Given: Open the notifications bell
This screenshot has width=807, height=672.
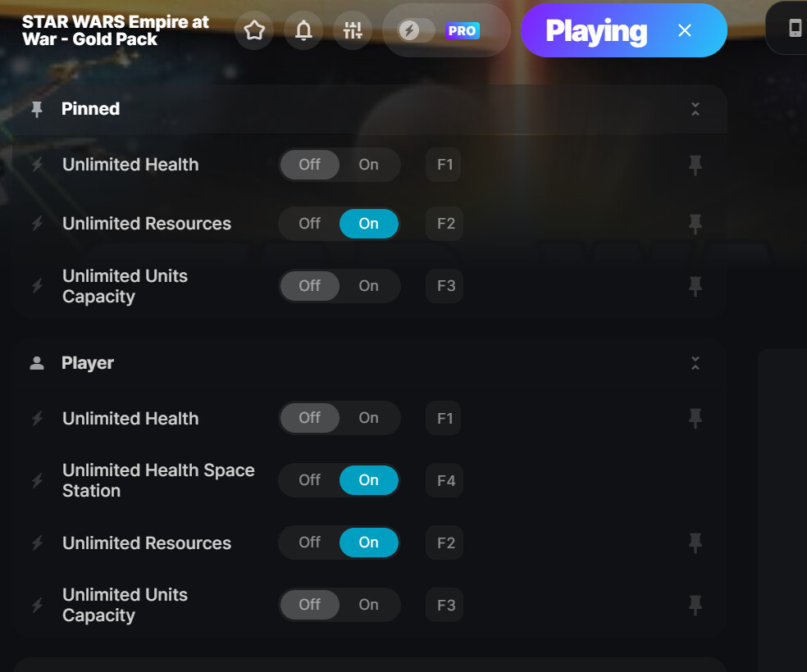Looking at the screenshot, I should 303,30.
